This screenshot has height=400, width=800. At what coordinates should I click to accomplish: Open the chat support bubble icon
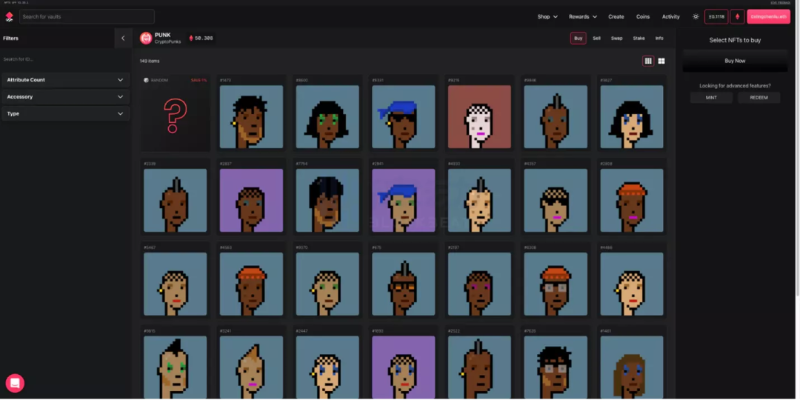(x=15, y=383)
